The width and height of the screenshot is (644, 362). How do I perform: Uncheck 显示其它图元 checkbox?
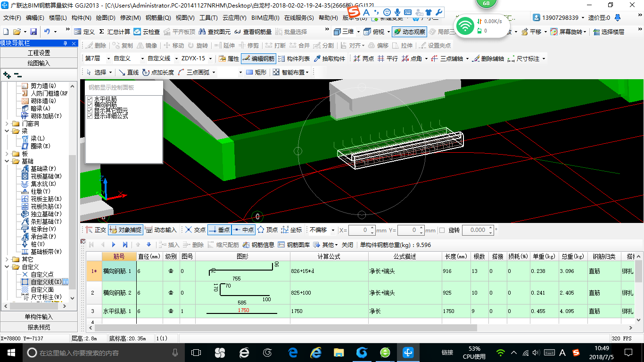click(90, 110)
